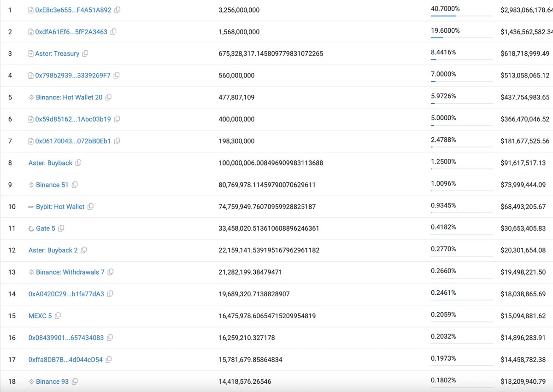The width and height of the screenshot is (553, 392).
Task: Copy the Aster: Treasury address
Action: [x=85, y=53]
